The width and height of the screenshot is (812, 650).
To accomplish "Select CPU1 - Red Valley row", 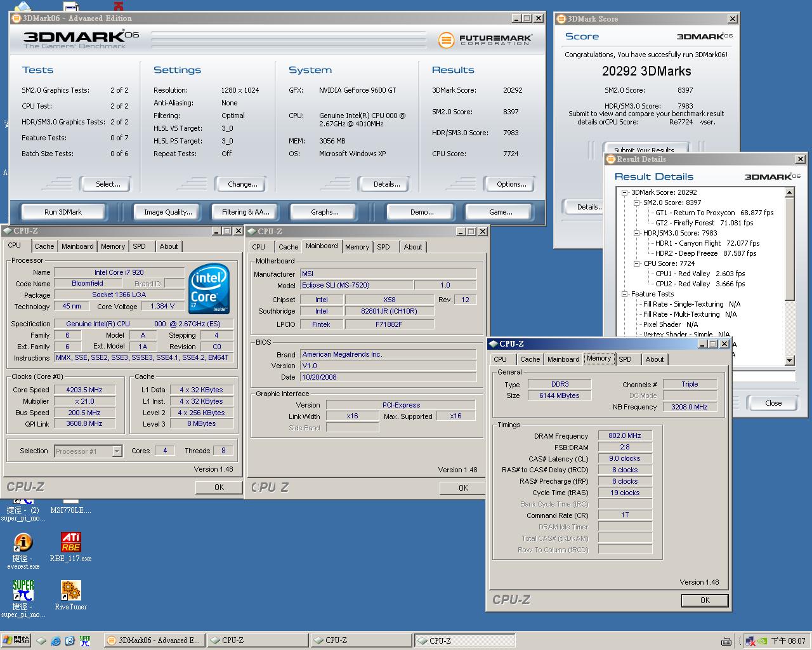I will pos(700,274).
